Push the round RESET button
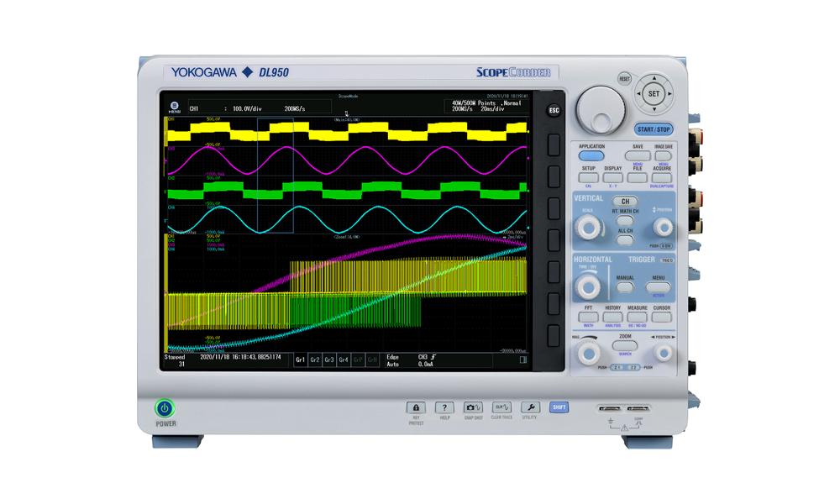Image resolution: width=840 pixels, height=504 pixels. point(624,79)
